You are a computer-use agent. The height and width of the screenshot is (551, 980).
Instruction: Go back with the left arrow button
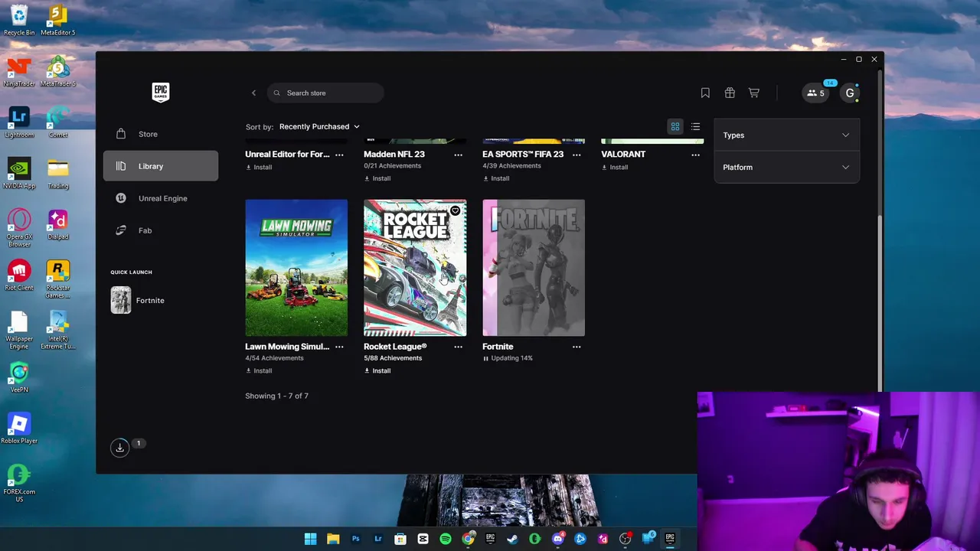coord(254,93)
